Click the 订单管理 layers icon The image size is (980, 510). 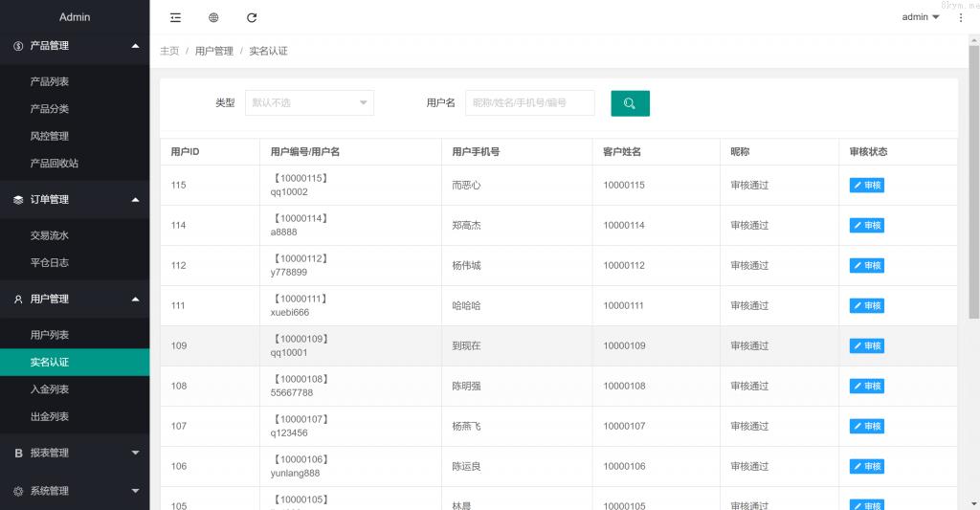[18, 200]
